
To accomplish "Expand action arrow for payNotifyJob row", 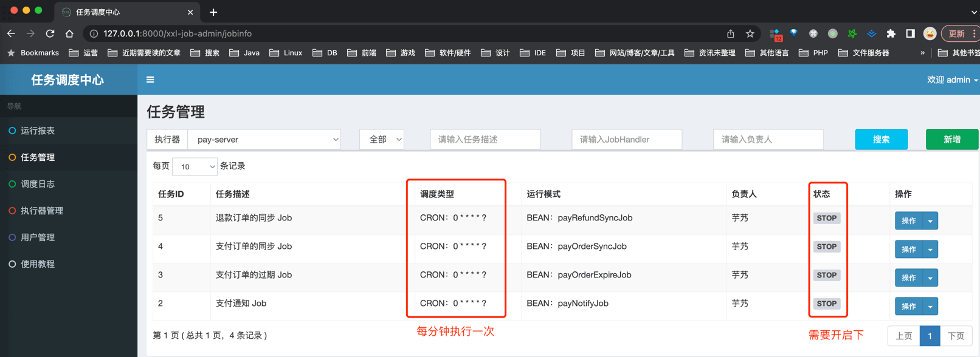I will click(x=930, y=307).
